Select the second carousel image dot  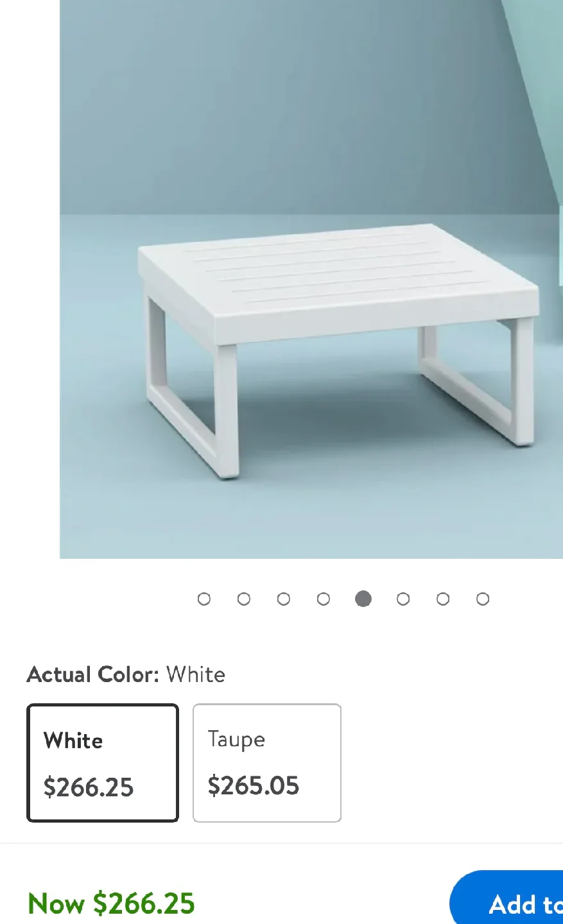click(244, 599)
